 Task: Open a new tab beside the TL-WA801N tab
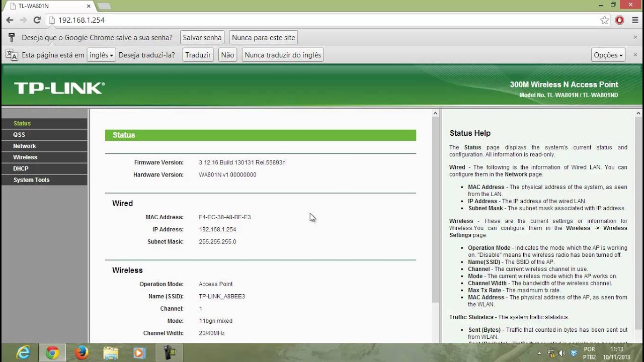(104, 6)
